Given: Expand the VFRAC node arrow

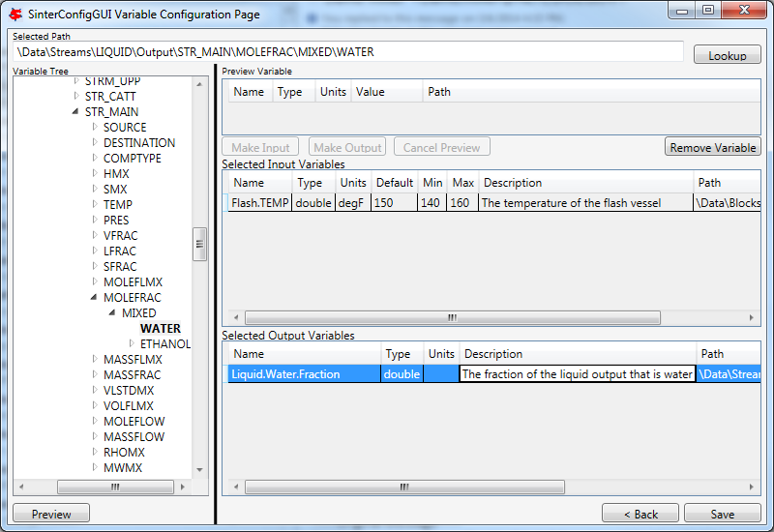Looking at the screenshot, I should click(95, 235).
